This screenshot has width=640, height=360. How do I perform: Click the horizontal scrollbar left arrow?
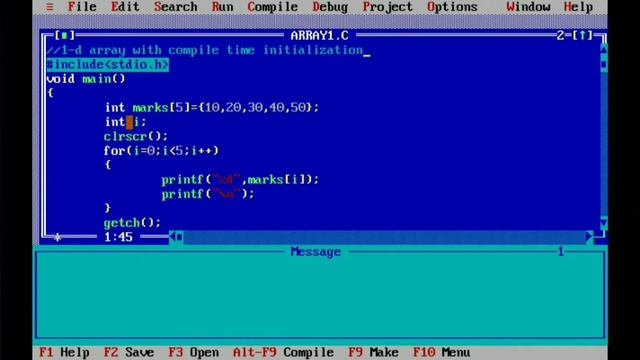pyautogui.click(x=172, y=237)
